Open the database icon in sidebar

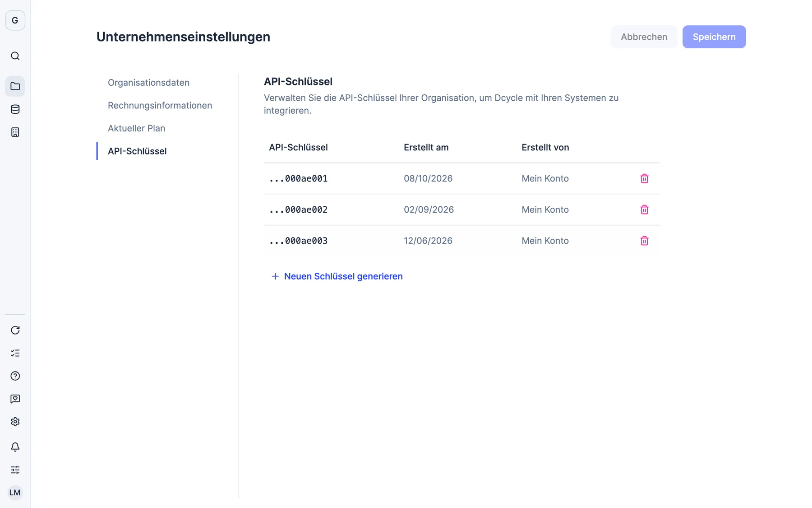[x=15, y=109]
